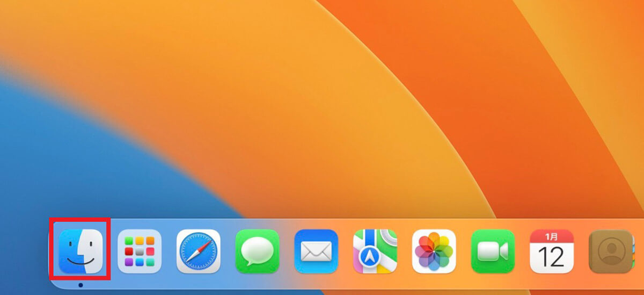Start FaceTime from the Dock
The height and width of the screenshot is (295, 644).
493,251
